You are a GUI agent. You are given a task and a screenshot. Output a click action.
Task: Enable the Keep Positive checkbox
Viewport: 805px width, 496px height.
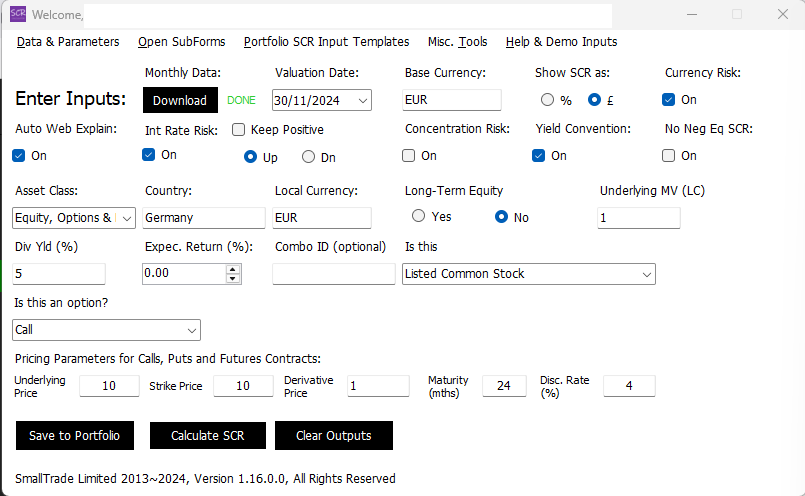coord(239,129)
